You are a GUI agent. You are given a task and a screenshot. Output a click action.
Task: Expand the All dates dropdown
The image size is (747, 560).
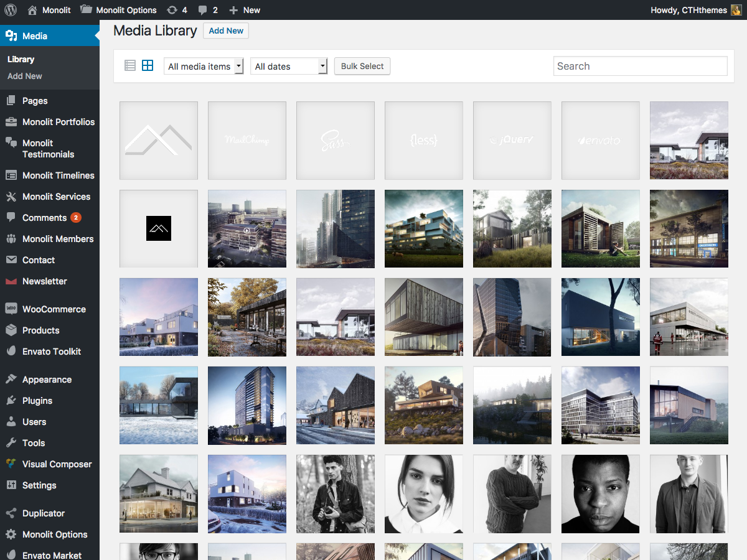(288, 67)
